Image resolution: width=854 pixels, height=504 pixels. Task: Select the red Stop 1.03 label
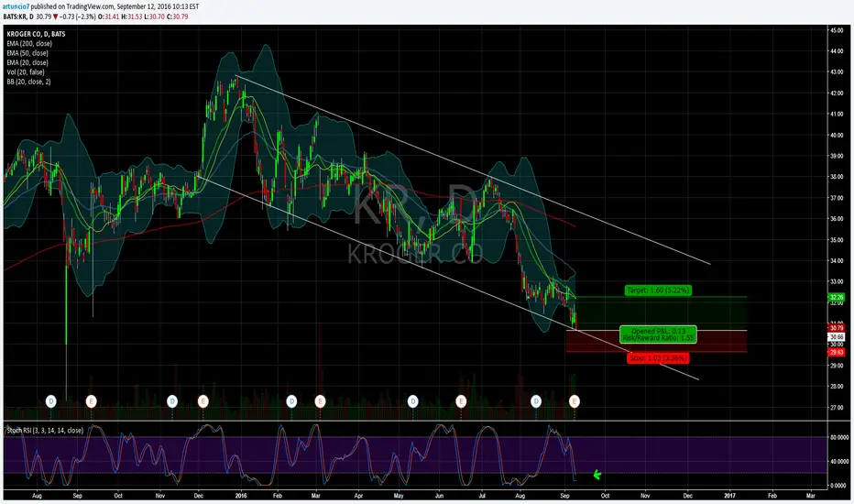pos(658,358)
